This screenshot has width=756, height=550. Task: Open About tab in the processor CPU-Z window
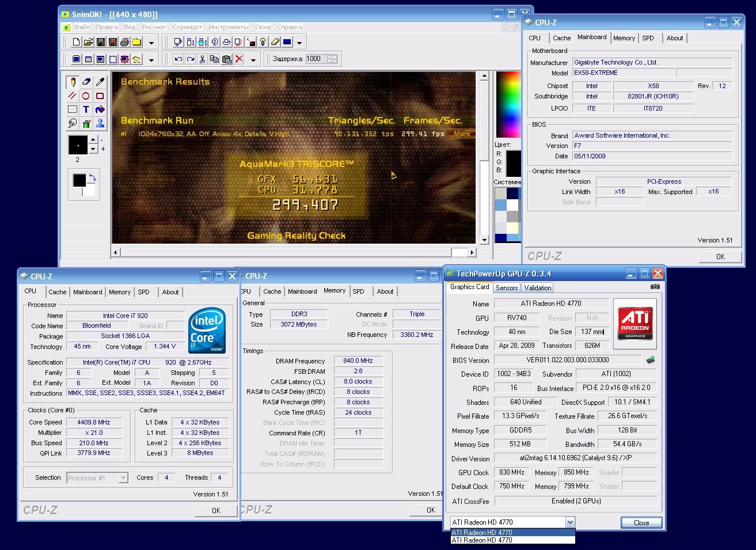[x=170, y=292]
